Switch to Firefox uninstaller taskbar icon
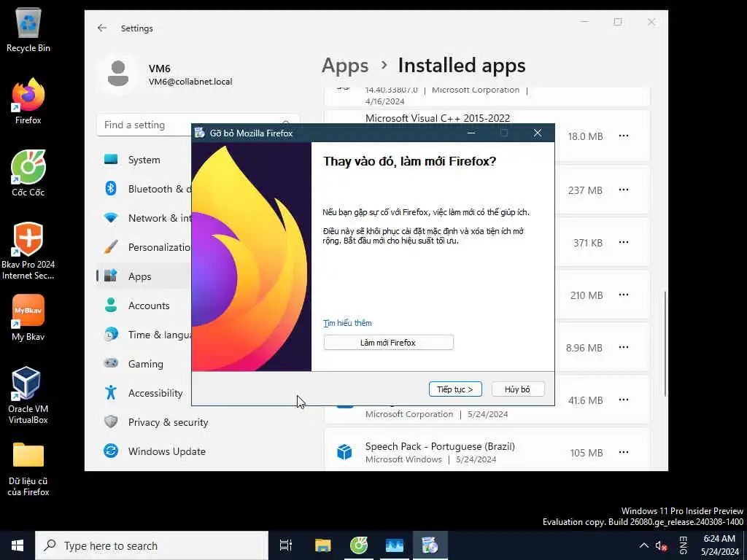This screenshot has height=560, width=747. (430, 545)
